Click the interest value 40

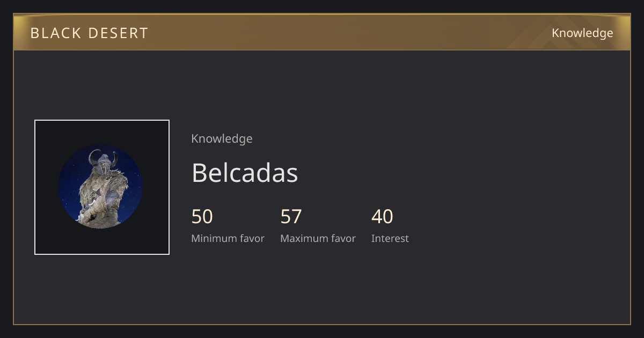click(382, 217)
